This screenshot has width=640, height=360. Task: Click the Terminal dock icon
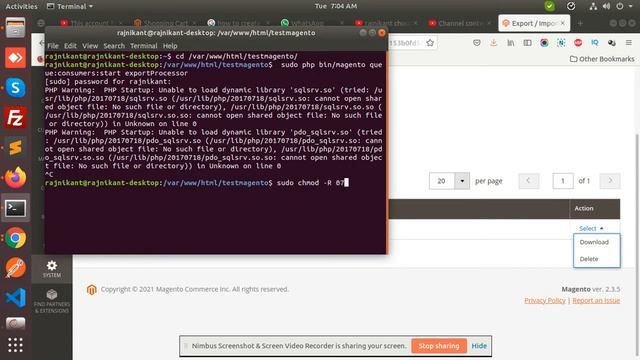pos(16,208)
